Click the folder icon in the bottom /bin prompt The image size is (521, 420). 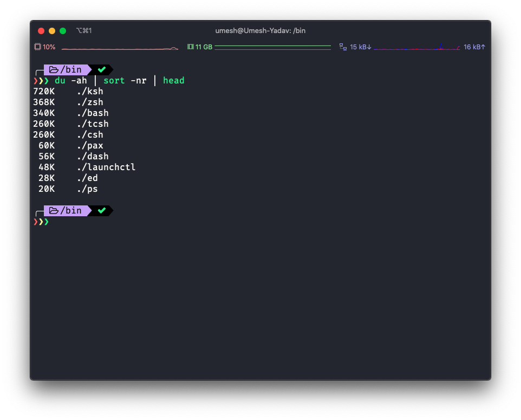coord(54,210)
